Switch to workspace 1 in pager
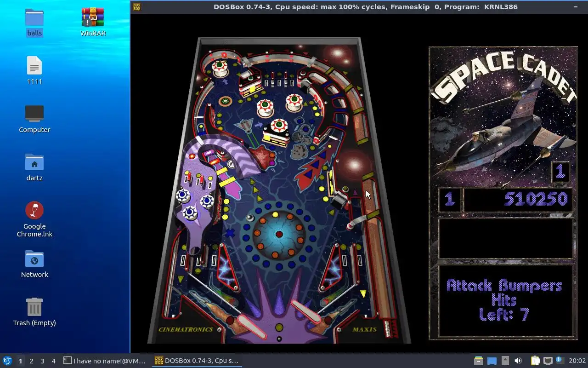The height and width of the screenshot is (368, 588). pyautogui.click(x=20, y=361)
